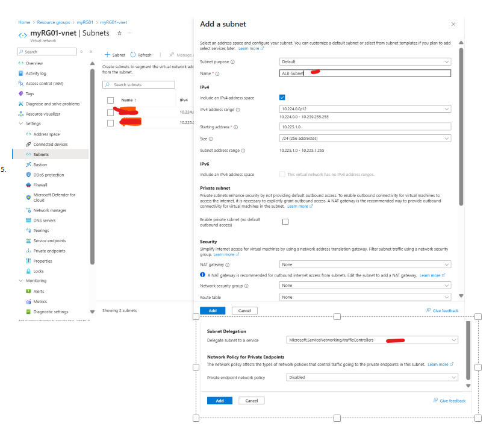Open the Network security group dropdown

(365, 286)
